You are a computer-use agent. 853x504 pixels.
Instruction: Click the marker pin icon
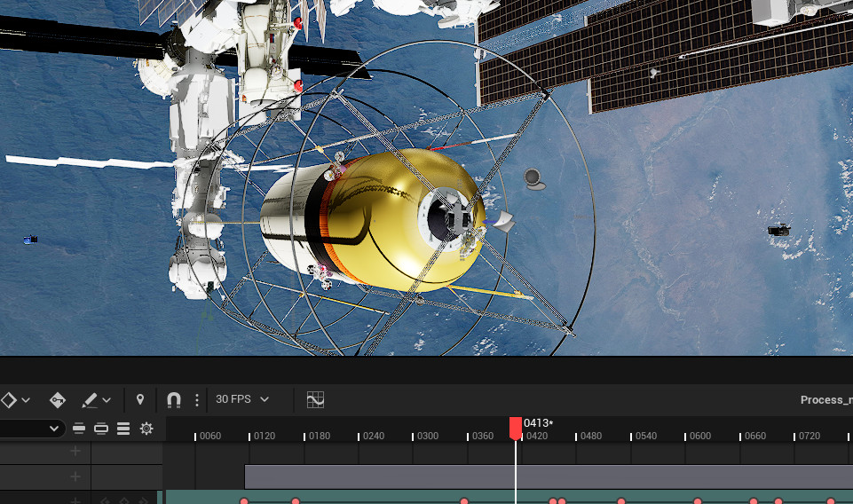(x=140, y=400)
